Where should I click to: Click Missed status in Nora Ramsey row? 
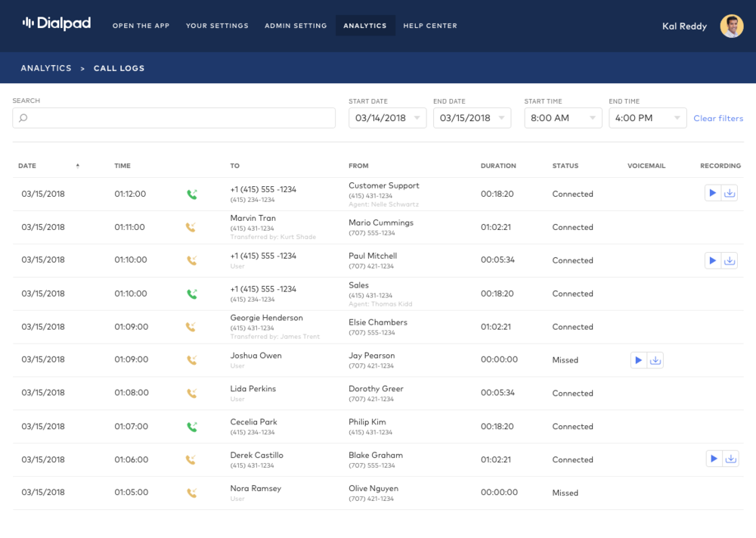click(x=565, y=493)
